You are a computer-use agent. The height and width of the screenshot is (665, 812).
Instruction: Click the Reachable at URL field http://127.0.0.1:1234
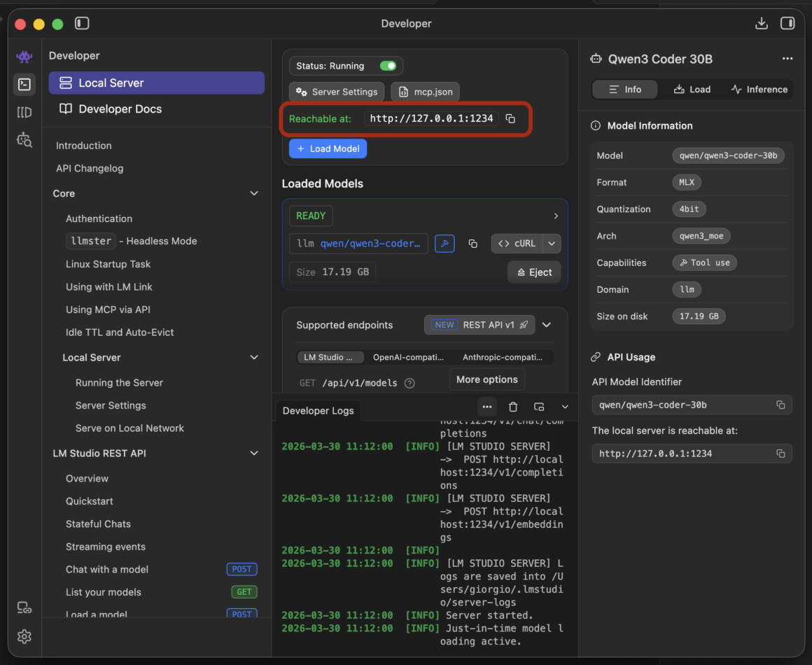[x=431, y=118]
